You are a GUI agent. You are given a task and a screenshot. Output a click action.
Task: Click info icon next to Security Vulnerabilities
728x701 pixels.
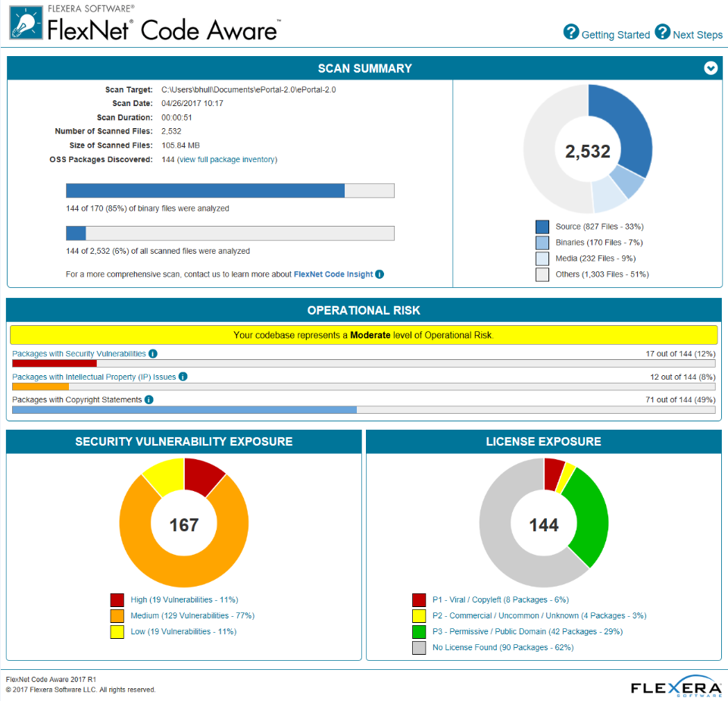[x=153, y=354]
